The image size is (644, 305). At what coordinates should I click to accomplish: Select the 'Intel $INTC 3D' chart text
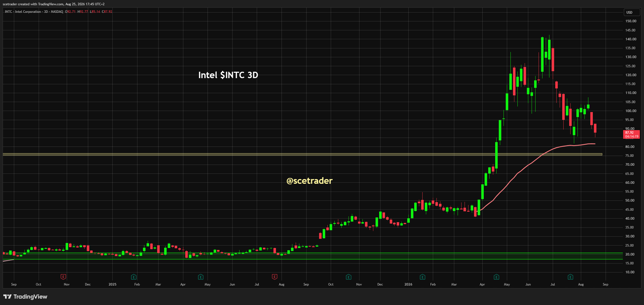pyautogui.click(x=228, y=75)
